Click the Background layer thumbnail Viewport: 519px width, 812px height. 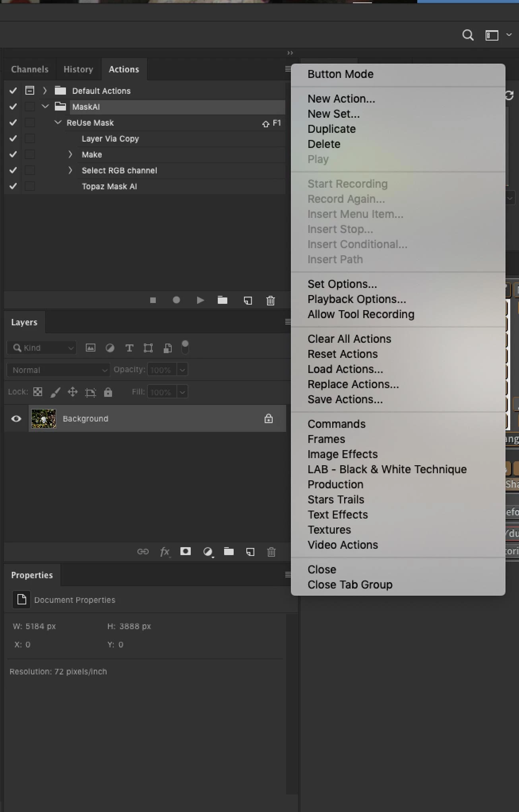[44, 418]
